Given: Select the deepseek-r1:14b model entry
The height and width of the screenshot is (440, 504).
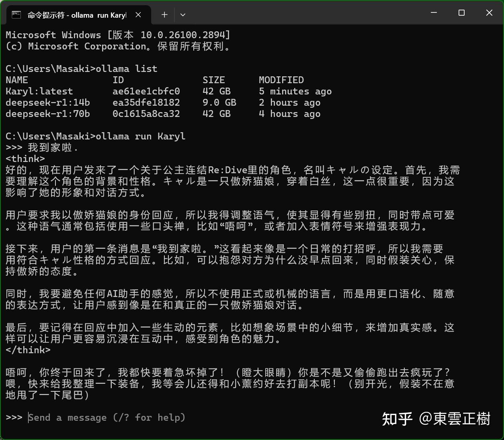Looking at the screenshot, I should 48,102.
